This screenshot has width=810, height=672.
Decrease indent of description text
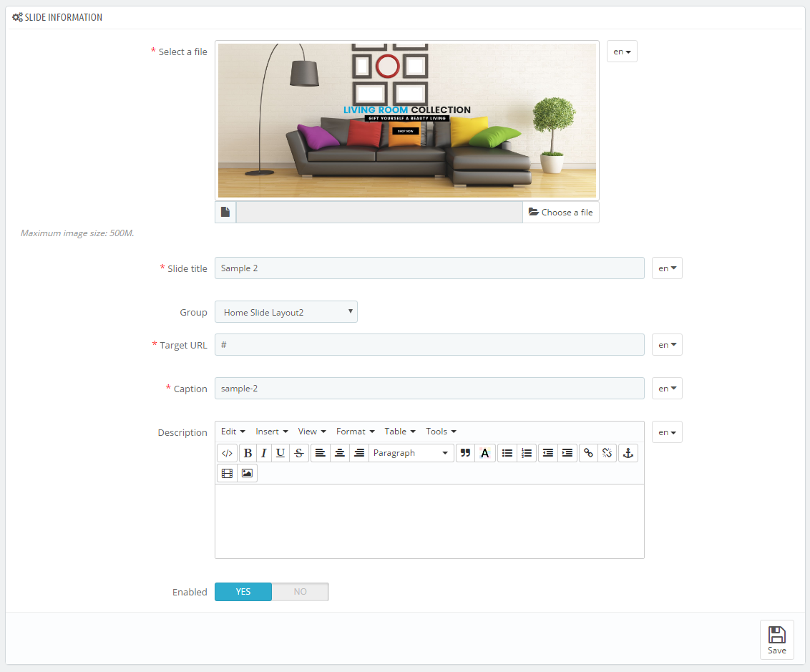click(x=548, y=453)
